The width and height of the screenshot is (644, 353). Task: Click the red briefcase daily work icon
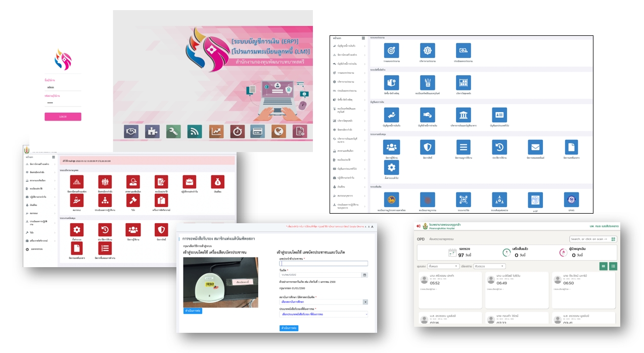[x=190, y=182]
